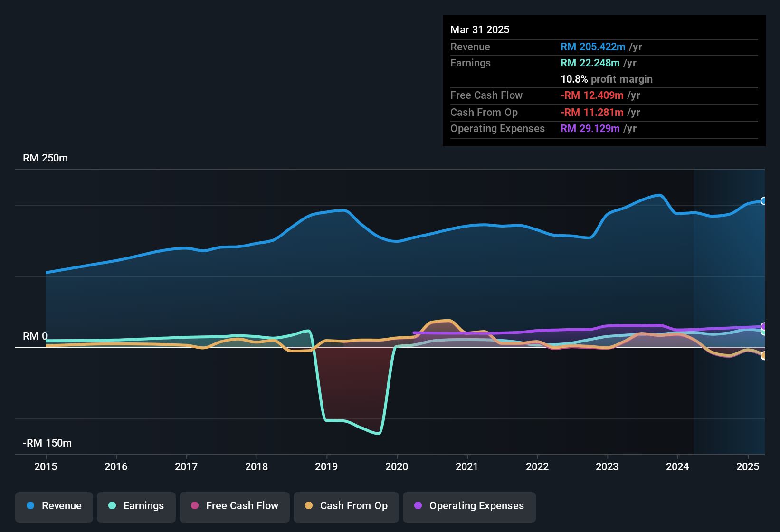This screenshot has height=532, width=780.
Task: Click the 10.8% profit margin text
Action: (607, 79)
